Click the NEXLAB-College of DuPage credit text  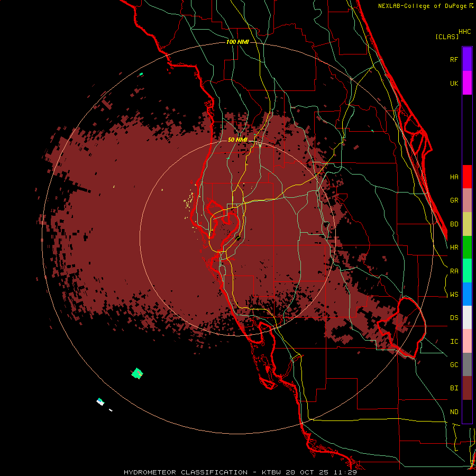click(422, 6)
